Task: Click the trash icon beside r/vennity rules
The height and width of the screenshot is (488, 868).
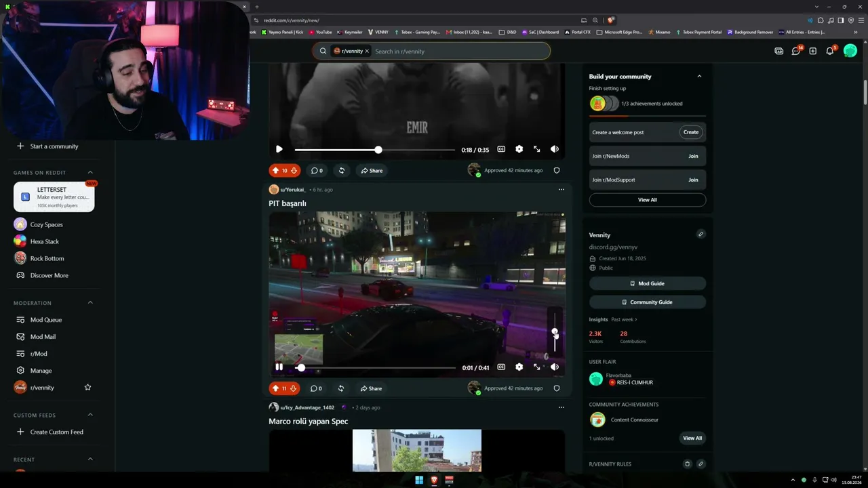Action: [x=687, y=464]
